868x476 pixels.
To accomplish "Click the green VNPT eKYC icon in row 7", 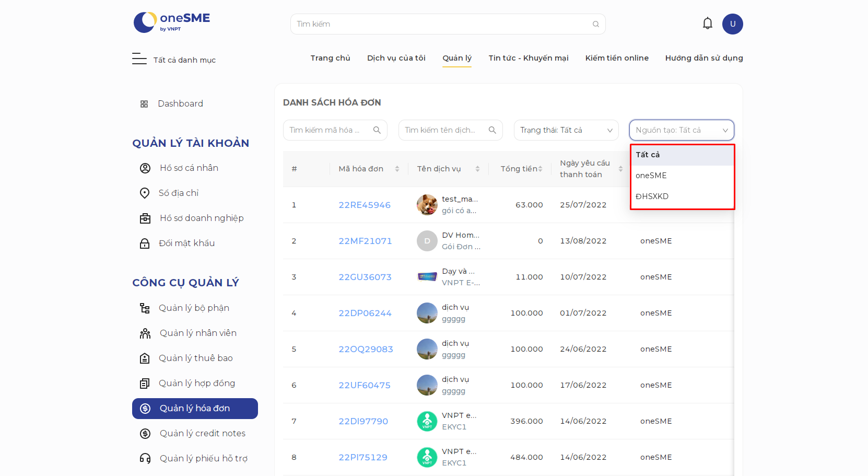I will click(x=427, y=421).
